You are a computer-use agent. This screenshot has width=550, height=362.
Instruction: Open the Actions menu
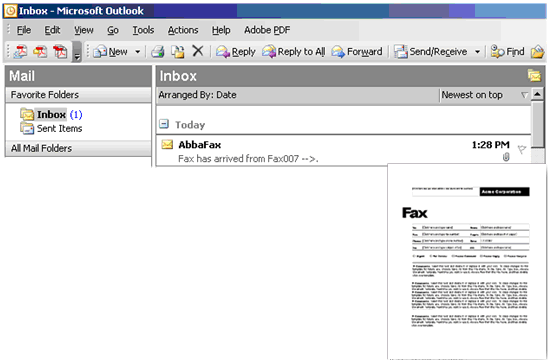pos(183,30)
